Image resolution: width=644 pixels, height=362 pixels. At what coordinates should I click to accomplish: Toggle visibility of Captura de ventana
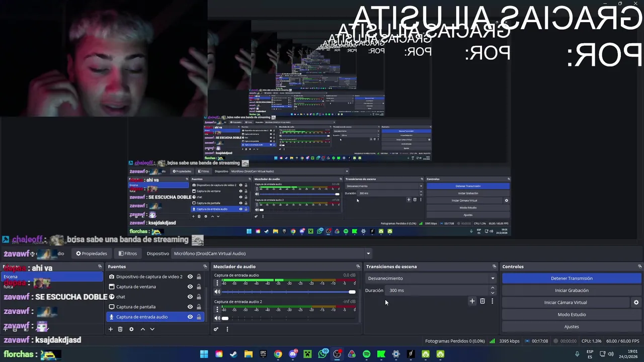(x=190, y=287)
